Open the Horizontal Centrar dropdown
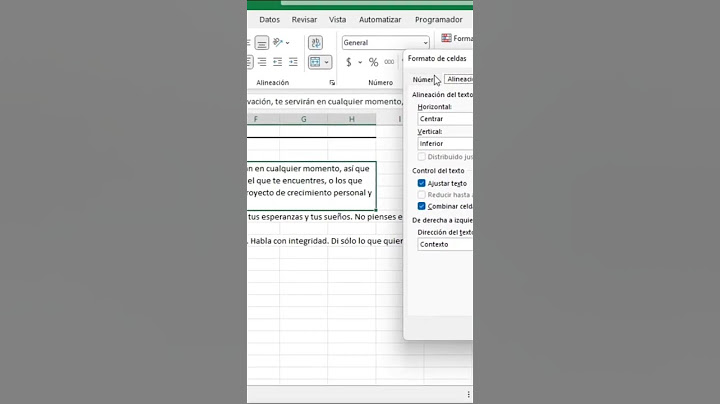The image size is (720, 404). click(x=445, y=119)
